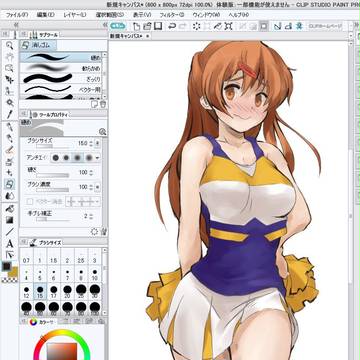Viewport: 360px width, 360px height.
Task: Open the Layer (レイヤー) menu
Action: click(75, 15)
